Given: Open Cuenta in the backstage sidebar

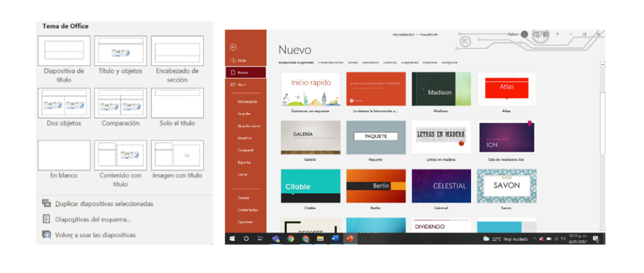Looking at the screenshot, I should coord(243,198).
